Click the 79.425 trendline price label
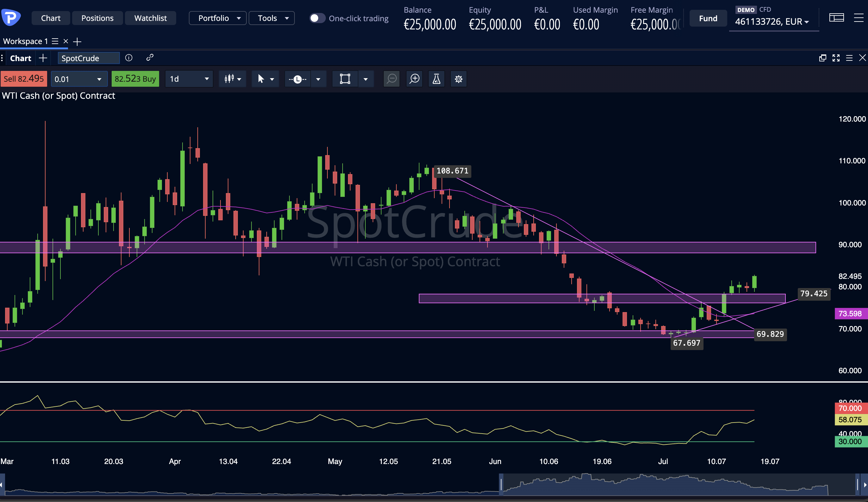868x502 pixels. pyautogui.click(x=814, y=293)
